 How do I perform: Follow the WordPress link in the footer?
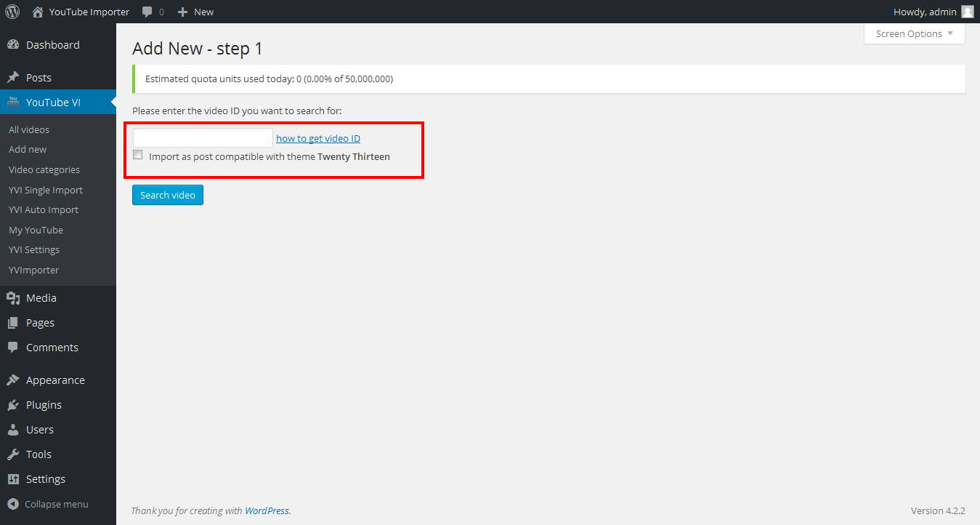point(267,510)
